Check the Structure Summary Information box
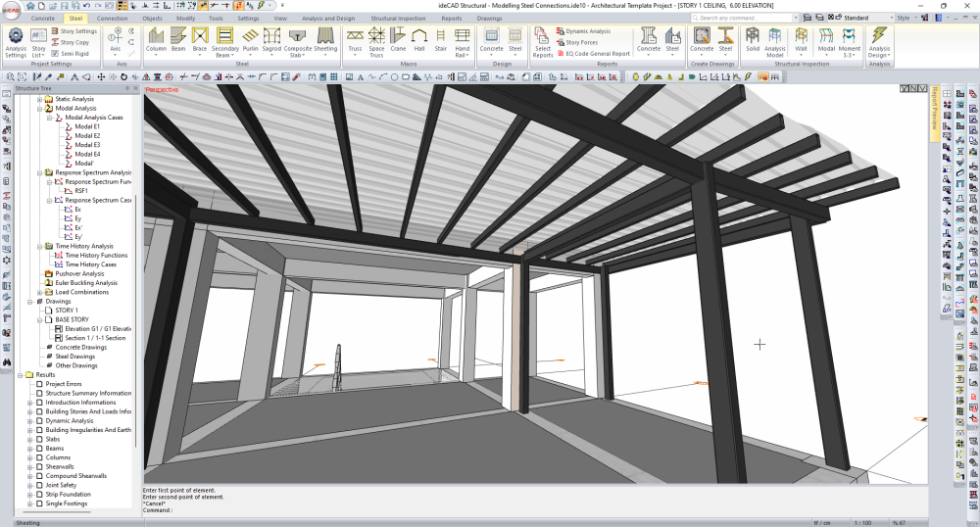 pyautogui.click(x=39, y=394)
